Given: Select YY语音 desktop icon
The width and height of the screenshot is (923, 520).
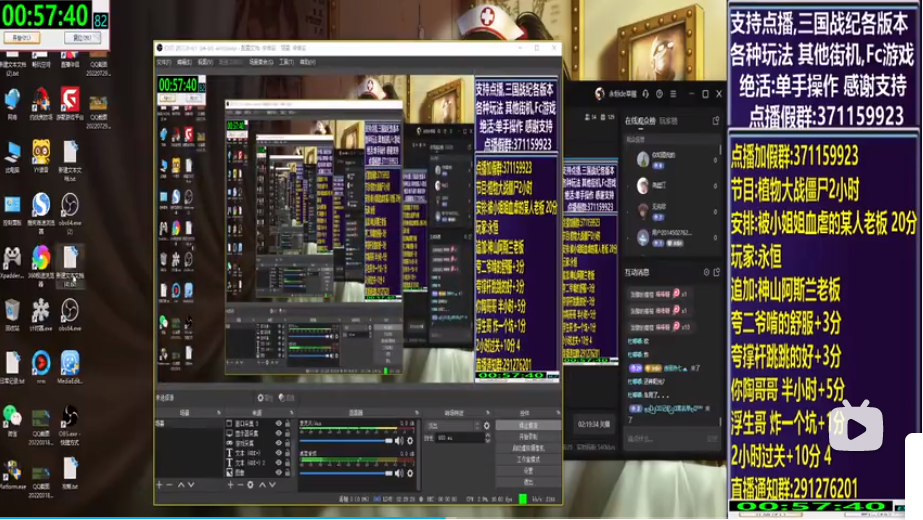Looking at the screenshot, I should pyautogui.click(x=41, y=157).
